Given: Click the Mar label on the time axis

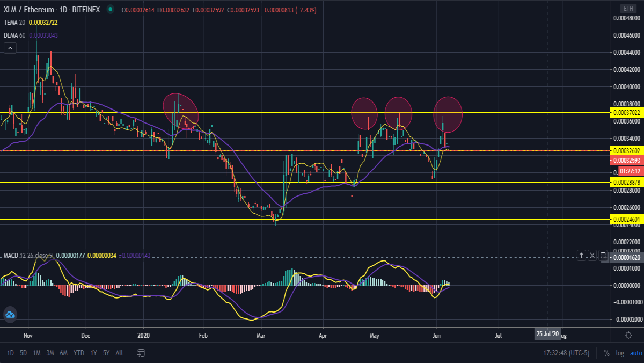Looking at the screenshot, I should click(261, 335).
